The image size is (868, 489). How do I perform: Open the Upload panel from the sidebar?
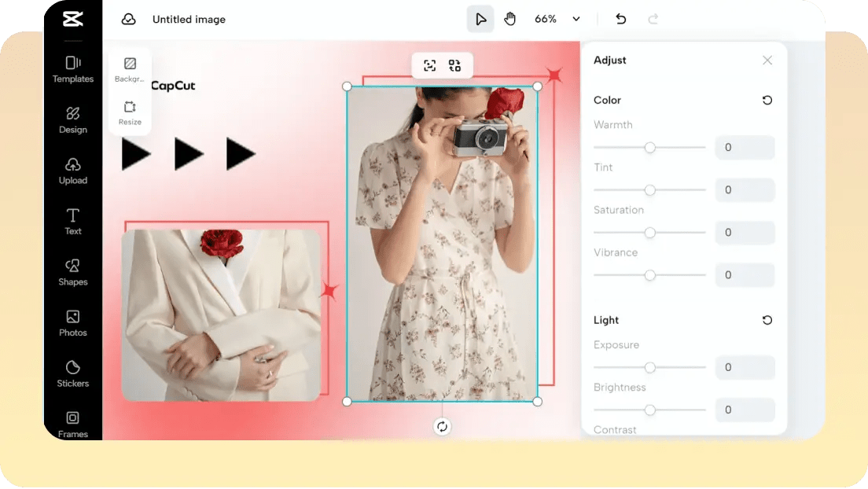tap(72, 171)
